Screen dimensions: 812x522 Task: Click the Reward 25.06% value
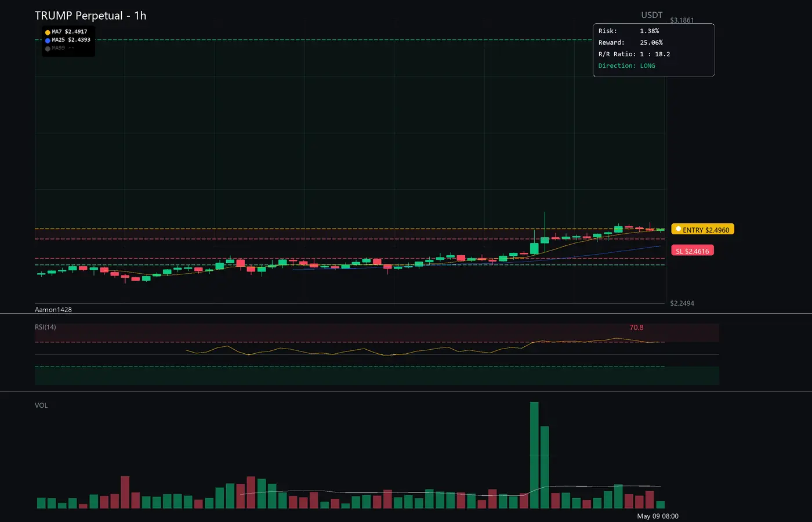click(651, 42)
